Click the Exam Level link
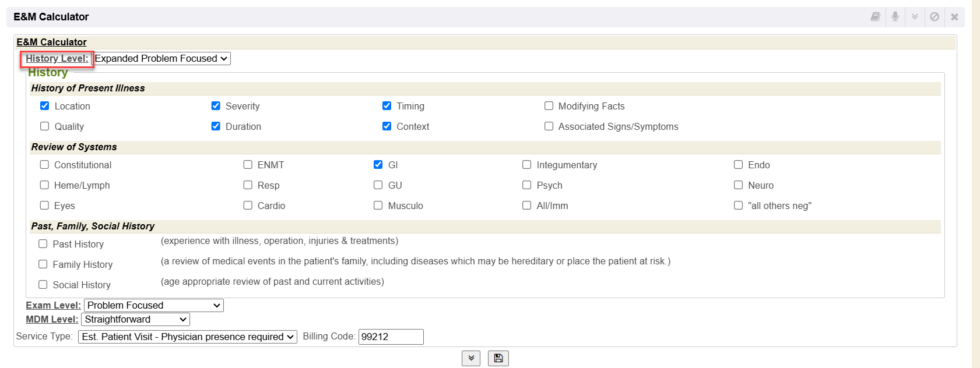Screen dimensions: 980x368 [x=53, y=306]
